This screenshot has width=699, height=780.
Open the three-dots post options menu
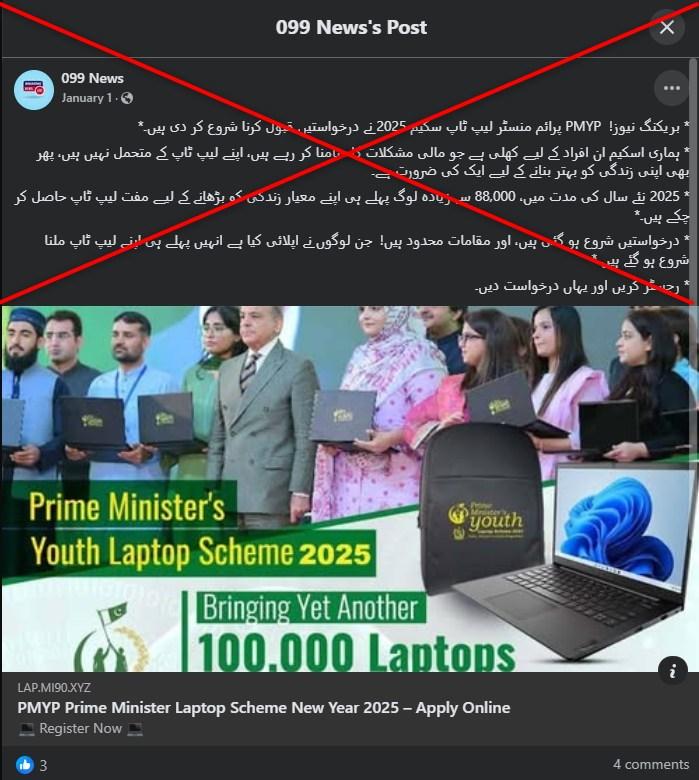point(671,88)
